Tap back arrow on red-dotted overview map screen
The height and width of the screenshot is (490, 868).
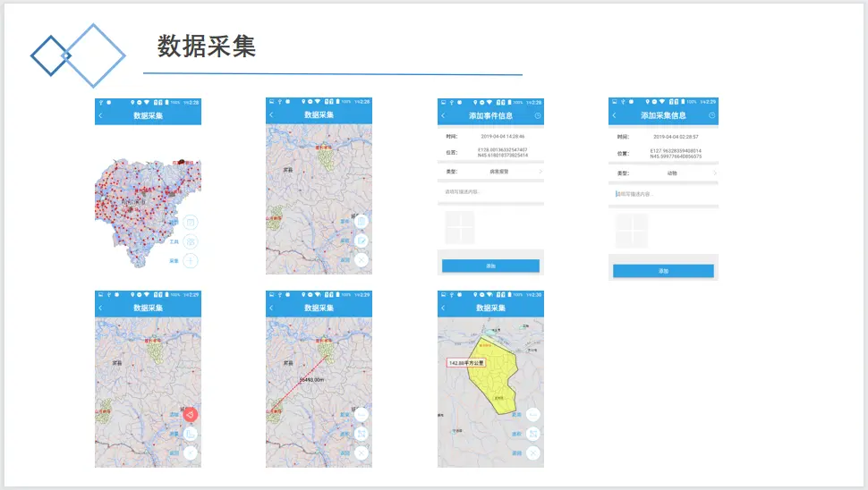pos(100,115)
